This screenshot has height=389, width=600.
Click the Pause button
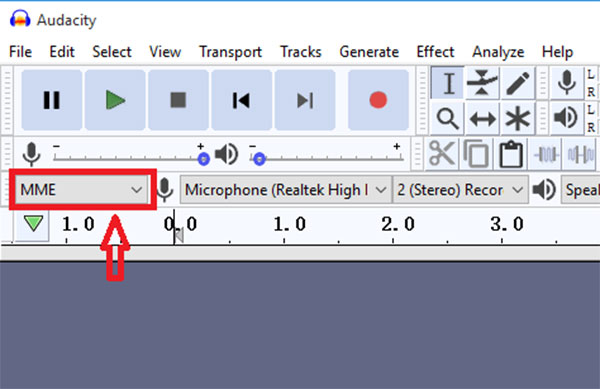52,100
